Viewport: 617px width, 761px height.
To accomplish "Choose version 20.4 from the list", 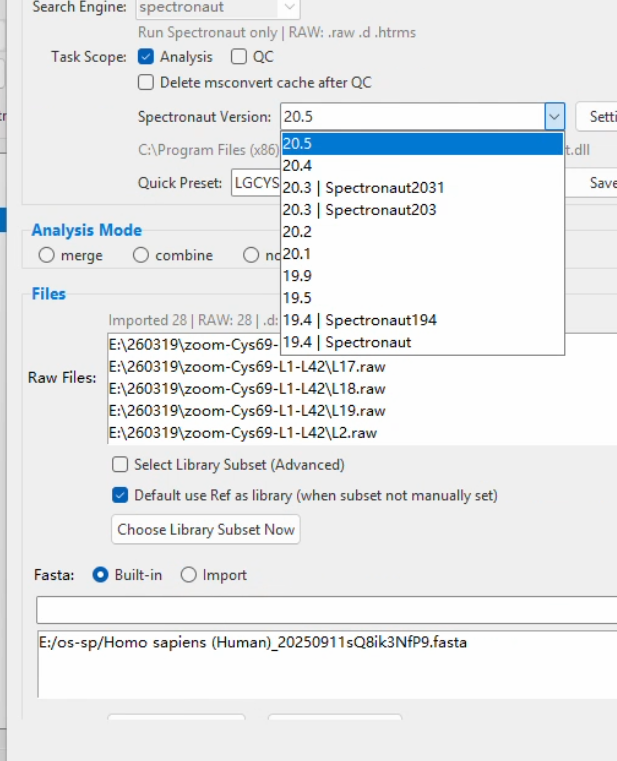I will (x=422, y=166).
